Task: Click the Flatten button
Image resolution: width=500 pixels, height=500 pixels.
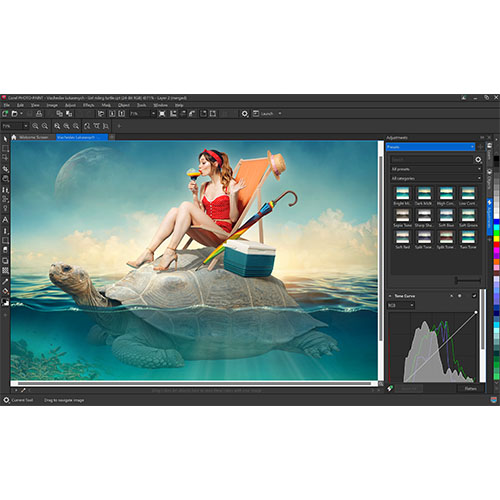Action: (470, 389)
